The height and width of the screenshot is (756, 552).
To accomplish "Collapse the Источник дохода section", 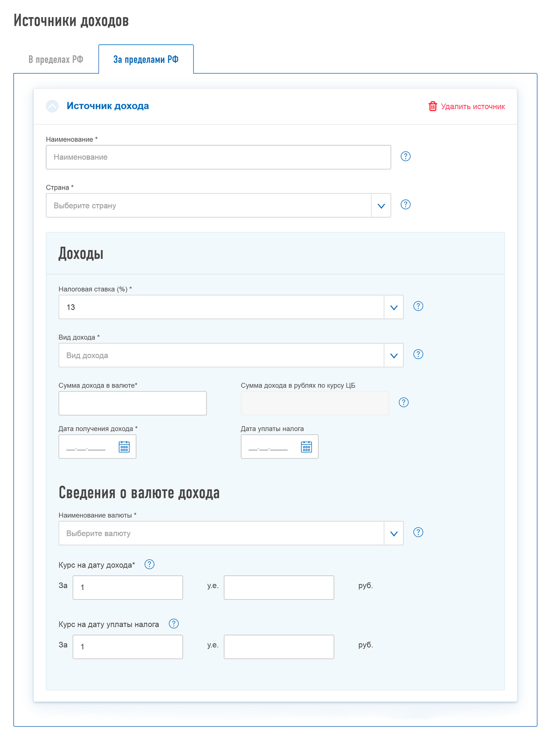I will tap(52, 106).
